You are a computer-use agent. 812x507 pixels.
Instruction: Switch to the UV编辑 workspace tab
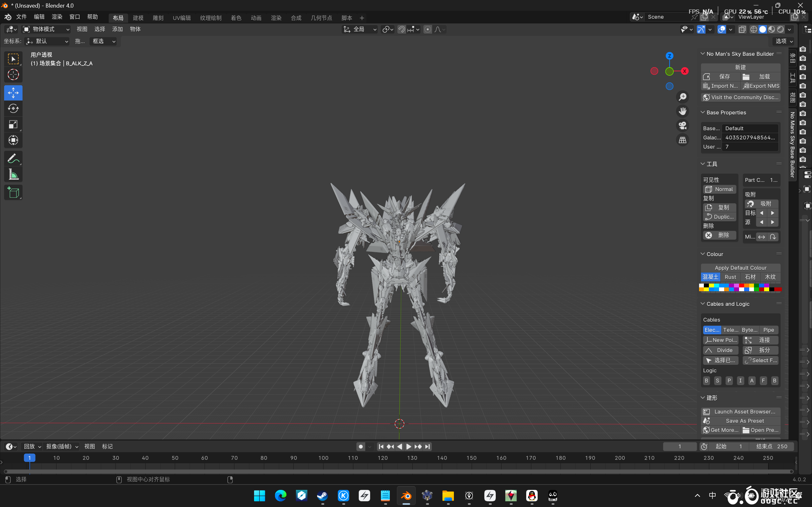click(181, 18)
